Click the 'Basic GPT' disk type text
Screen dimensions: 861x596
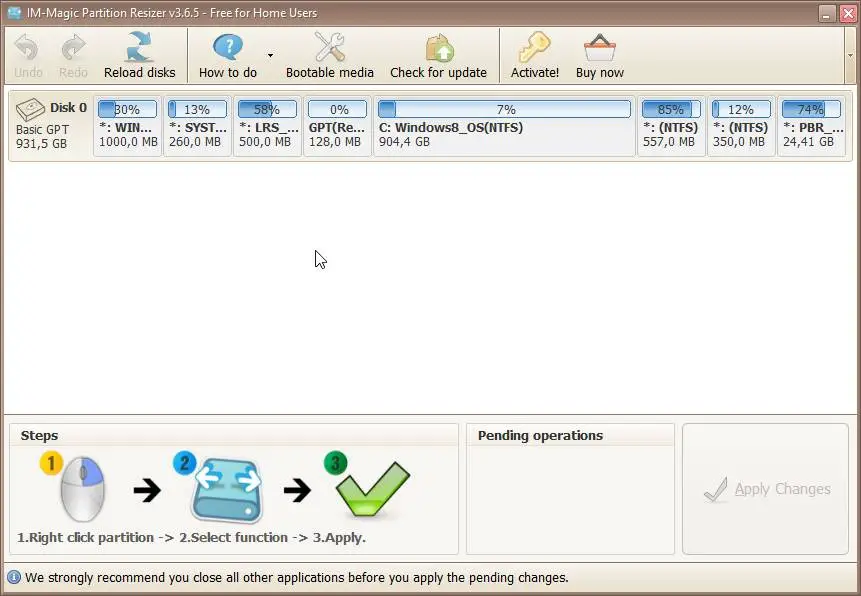(42, 130)
